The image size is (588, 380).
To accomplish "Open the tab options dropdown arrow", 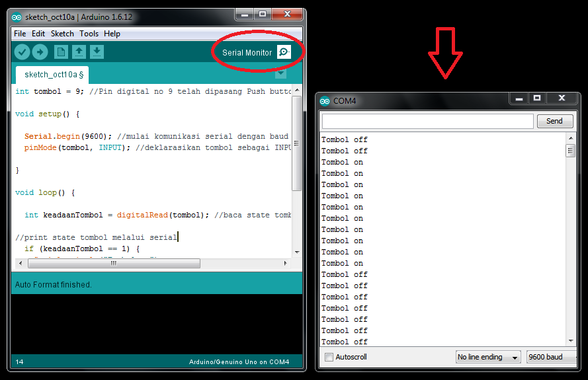I will (x=280, y=73).
